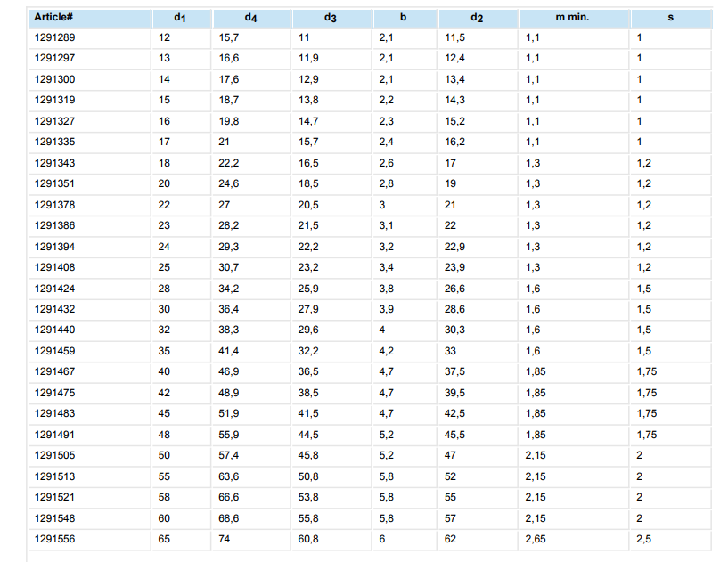Click article number 1291408 cell
The width and height of the screenshot is (728, 562).
54,267
